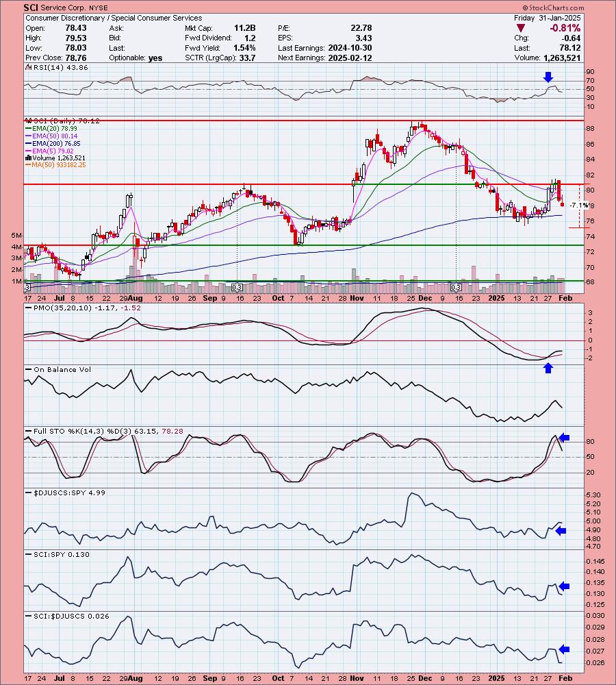Image resolution: width=616 pixels, height=685 pixels.
Task: Click the 0.3 dividend marker near Dec 16
Action: (x=457, y=288)
